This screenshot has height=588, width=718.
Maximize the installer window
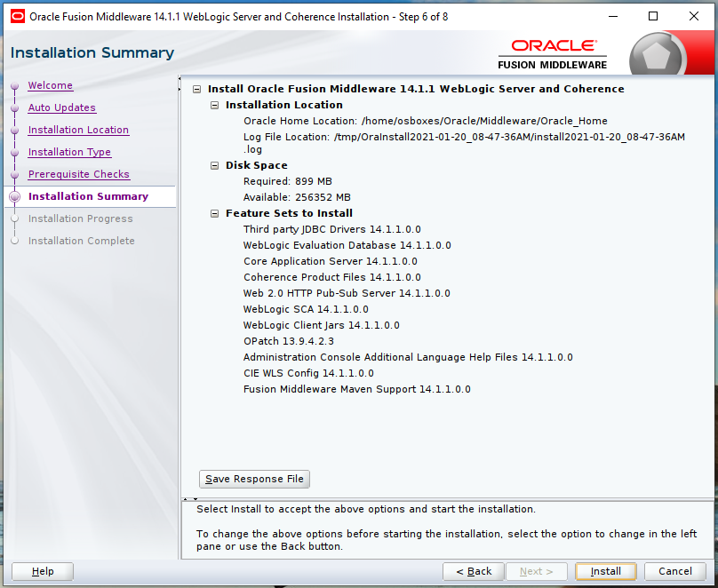click(653, 17)
